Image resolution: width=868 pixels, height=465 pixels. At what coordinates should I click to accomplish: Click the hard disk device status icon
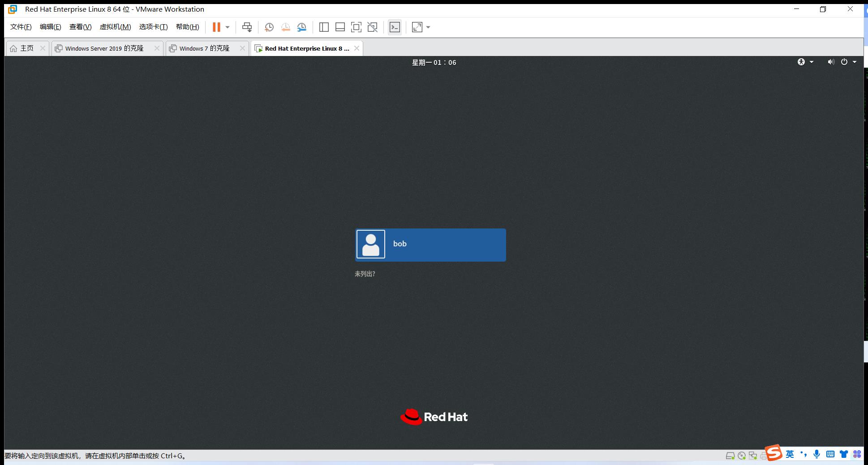730,456
